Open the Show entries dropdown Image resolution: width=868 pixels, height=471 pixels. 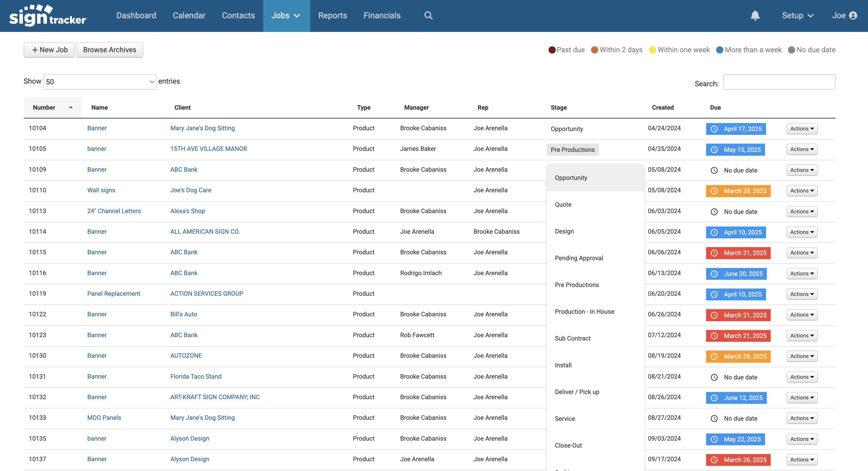100,82
